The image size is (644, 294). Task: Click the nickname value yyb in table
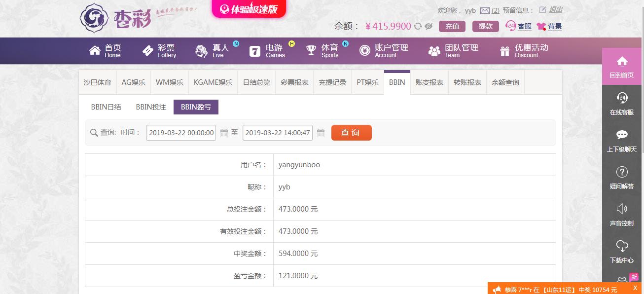pos(285,187)
